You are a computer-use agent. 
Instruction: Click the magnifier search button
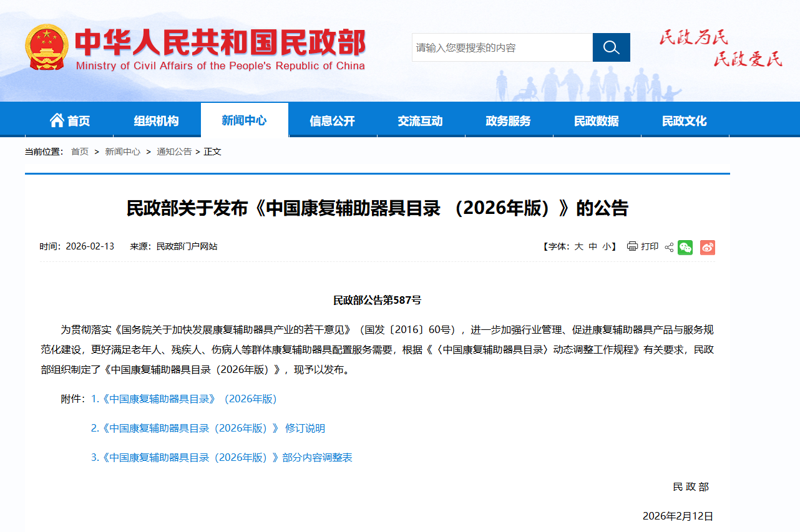tap(611, 47)
